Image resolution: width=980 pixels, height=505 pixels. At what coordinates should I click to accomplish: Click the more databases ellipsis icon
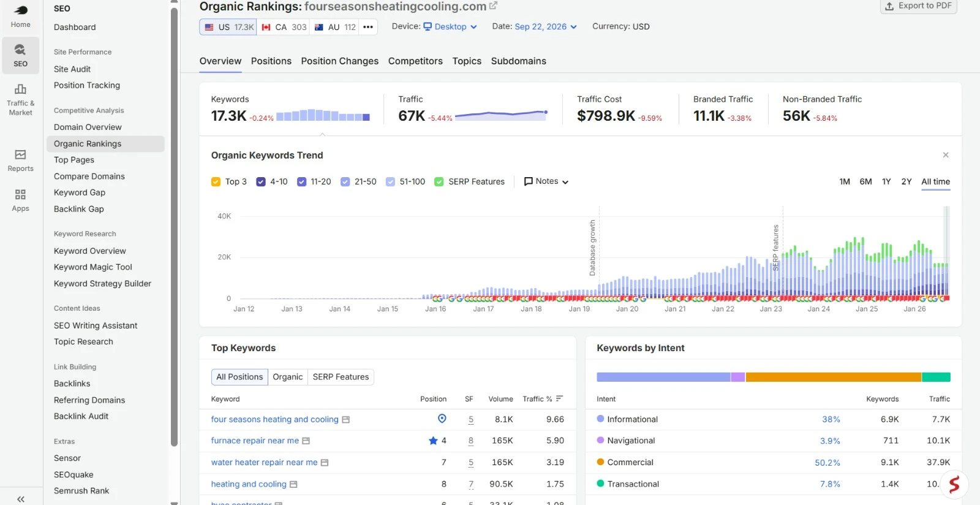coord(367,27)
